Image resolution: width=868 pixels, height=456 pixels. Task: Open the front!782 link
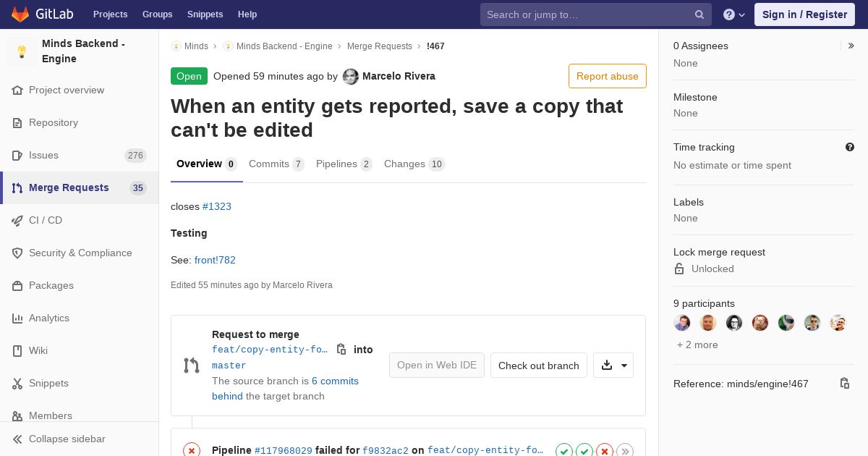point(215,260)
